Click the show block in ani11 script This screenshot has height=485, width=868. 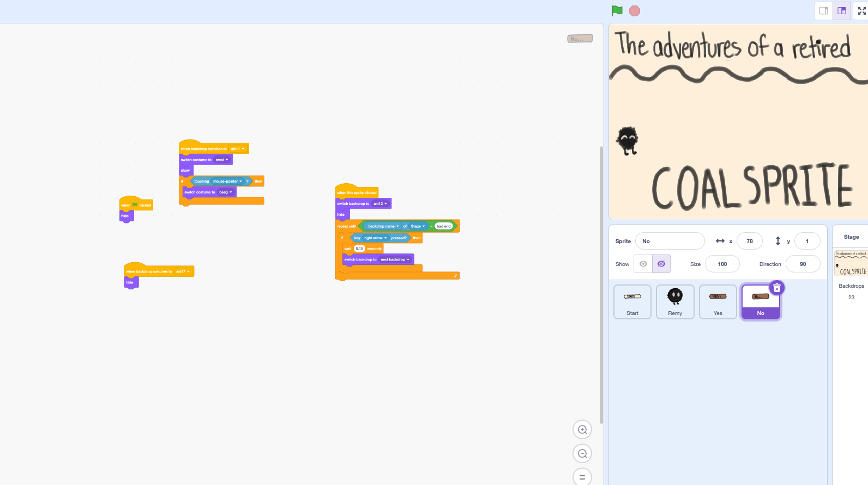[186, 171]
